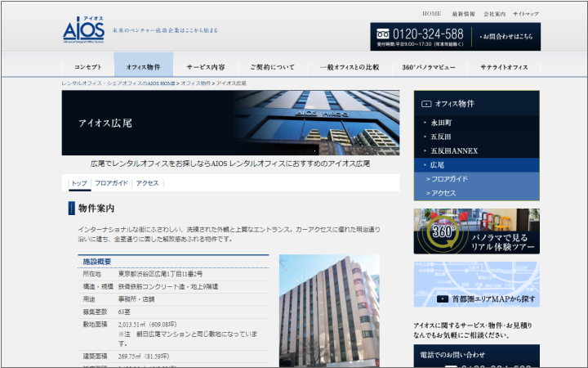Click the 鉄骨鉄筋コンクリート造・地上9階建 value
The height and width of the screenshot is (368, 588).
(x=168, y=286)
